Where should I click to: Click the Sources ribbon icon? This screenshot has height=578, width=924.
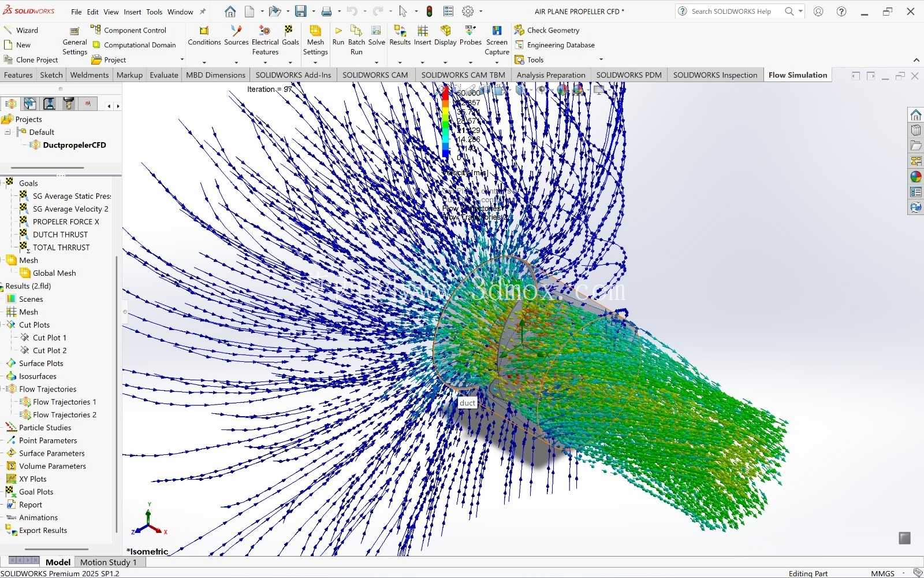[236, 36]
